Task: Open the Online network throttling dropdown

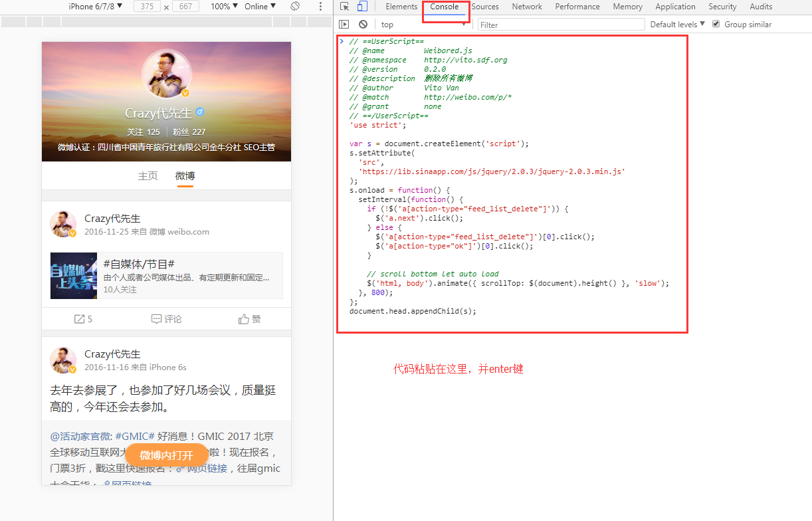Action: click(260, 6)
